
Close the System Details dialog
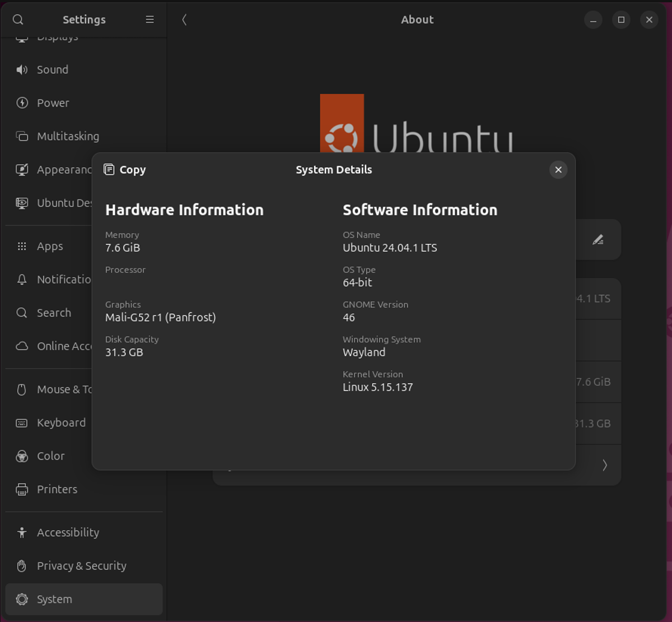click(x=558, y=170)
